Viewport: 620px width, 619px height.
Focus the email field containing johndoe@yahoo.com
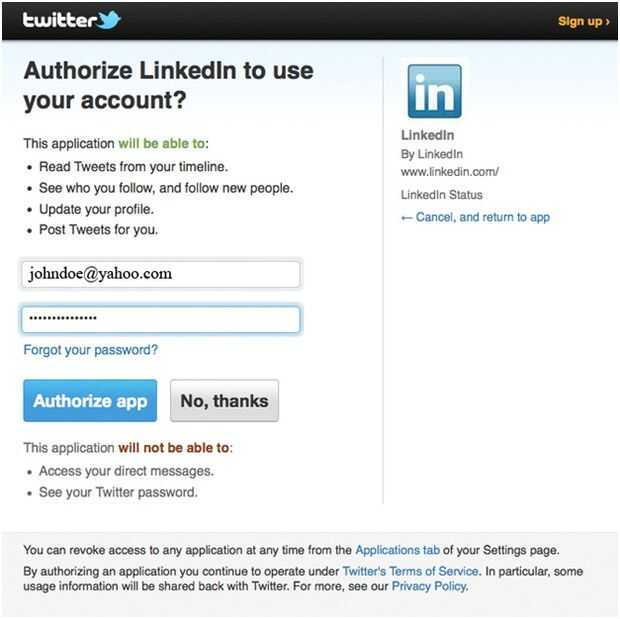tap(161, 274)
